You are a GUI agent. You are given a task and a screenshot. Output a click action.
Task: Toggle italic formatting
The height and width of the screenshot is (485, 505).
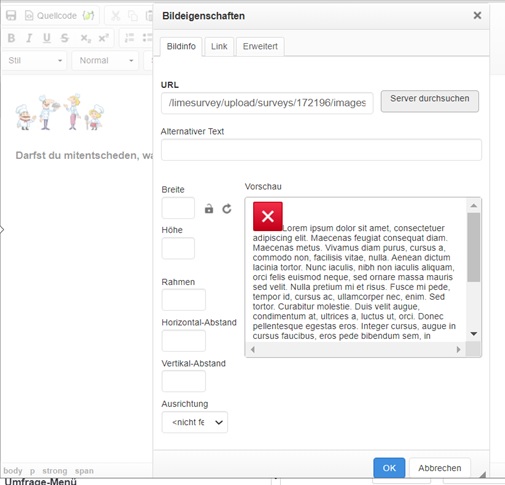[29, 38]
